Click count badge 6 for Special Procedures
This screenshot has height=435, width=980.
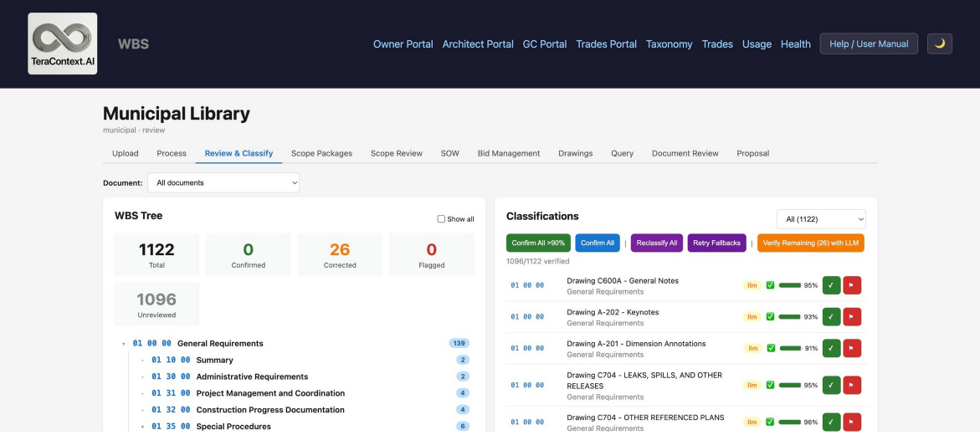click(463, 427)
